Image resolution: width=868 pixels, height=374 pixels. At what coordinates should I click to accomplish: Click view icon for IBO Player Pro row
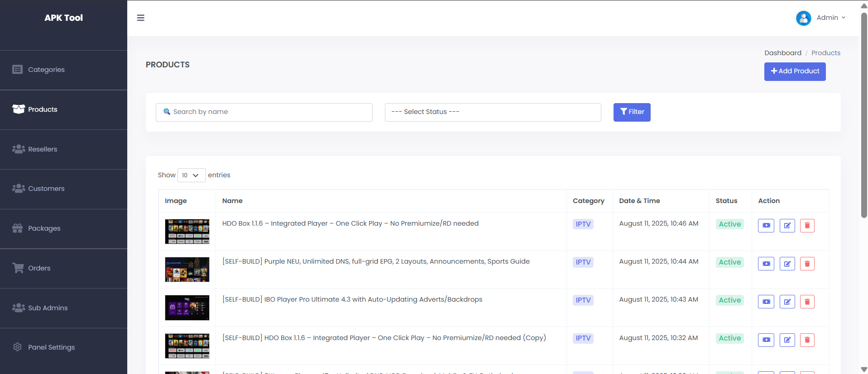(x=766, y=301)
